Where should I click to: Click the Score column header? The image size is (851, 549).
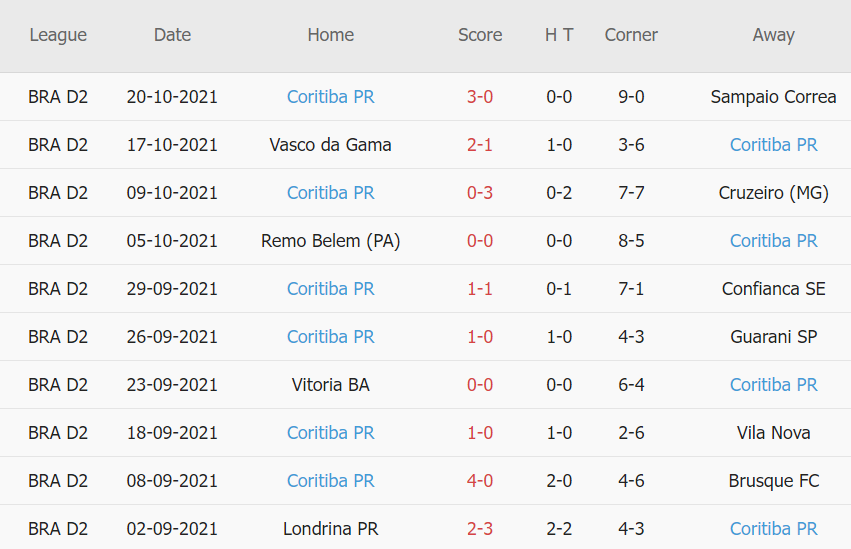(x=480, y=35)
